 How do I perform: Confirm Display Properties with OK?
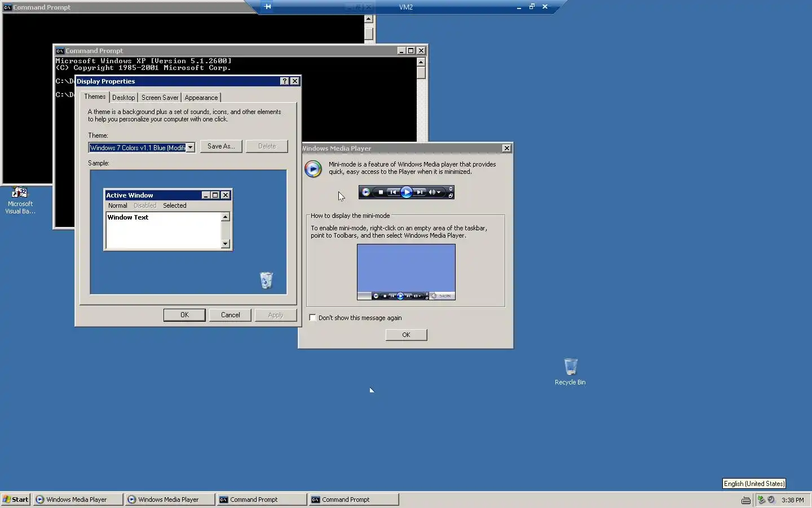[184, 315]
